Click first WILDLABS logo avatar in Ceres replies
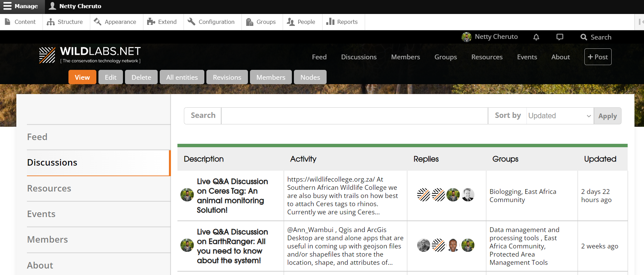644x275 pixels. pyautogui.click(x=424, y=195)
